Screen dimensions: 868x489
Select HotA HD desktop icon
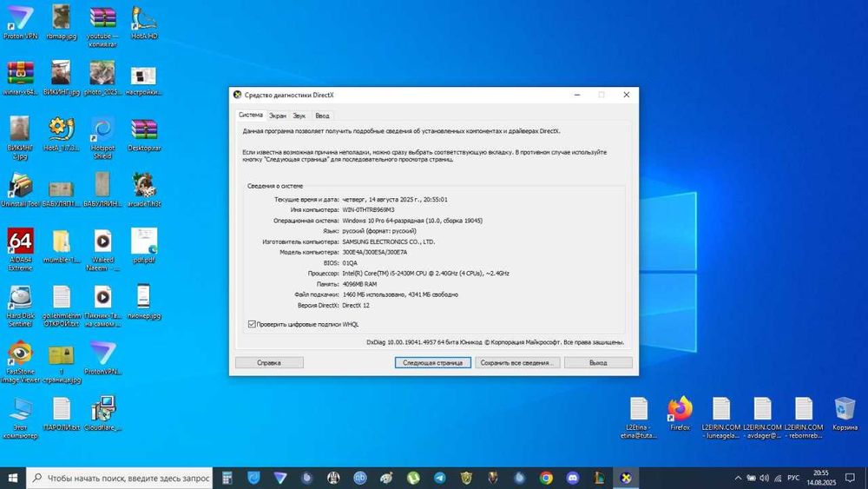[144, 23]
